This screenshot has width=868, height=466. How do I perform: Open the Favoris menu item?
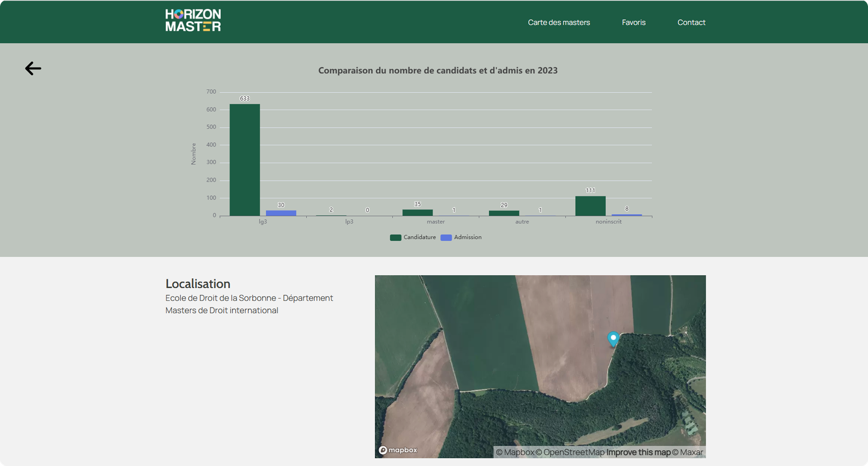pyautogui.click(x=633, y=22)
